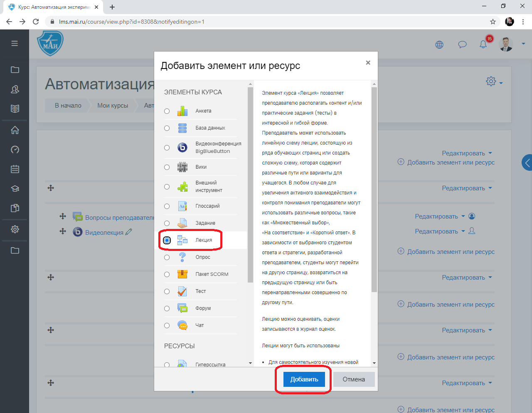Click the Пакет SCORM box icon
This screenshot has width=532, height=413.
point(182,274)
